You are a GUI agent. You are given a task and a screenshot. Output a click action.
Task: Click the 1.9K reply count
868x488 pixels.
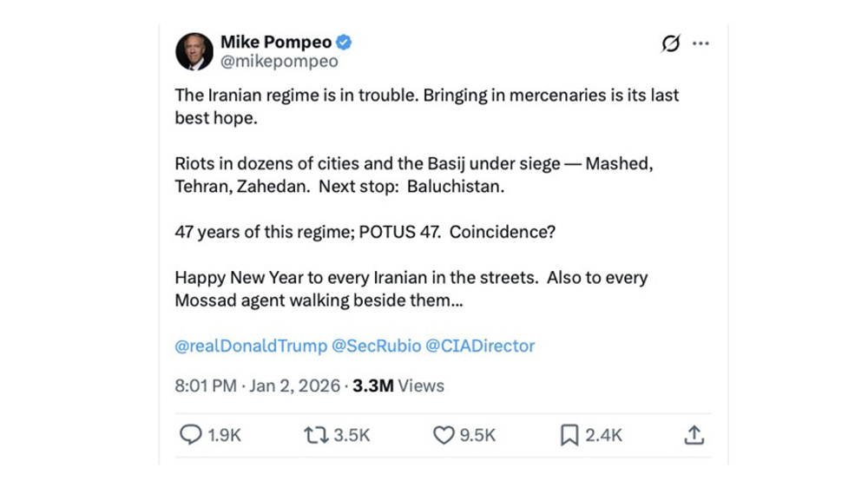click(x=224, y=436)
